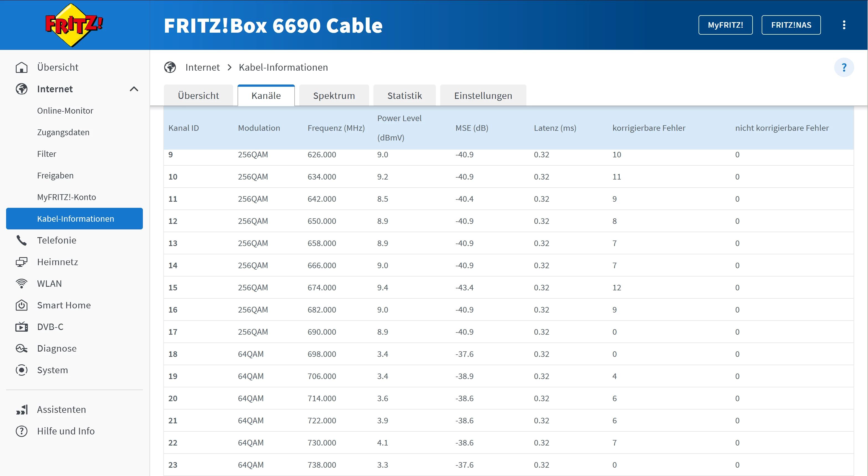Screen dimensions: 868x476
Task: Click the Heimnetz network icon
Action: click(22, 262)
